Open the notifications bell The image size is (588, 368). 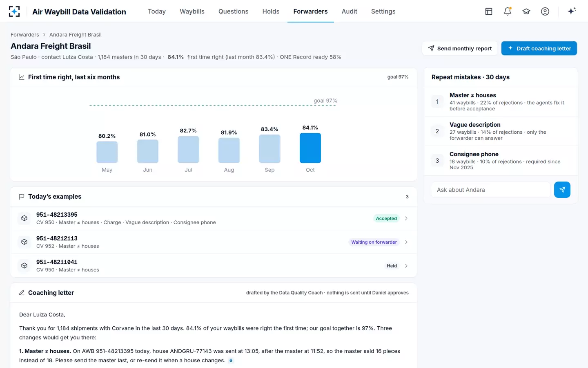[508, 11]
